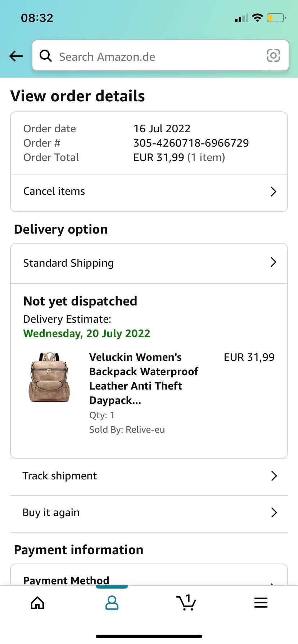Open Veluckin Women's Backpack product title
The width and height of the screenshot is (298, 644).
click(144, 378)
